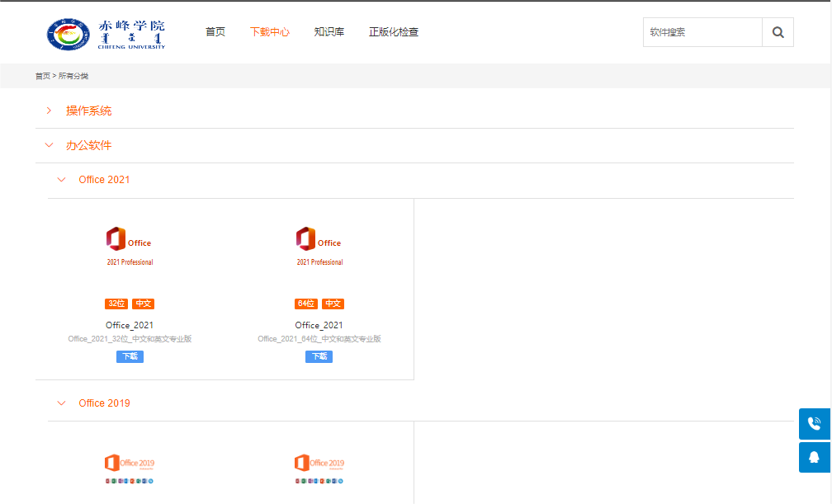Click 首页 link in the breadcrumb
The height and width of the screenshot is (504, 832).
pyautogui.click(x=42, y=76)
